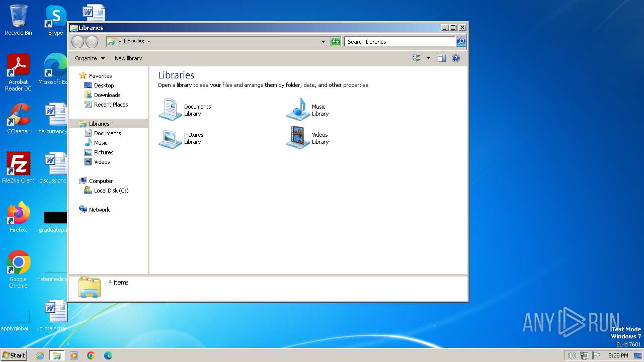Select Network in navigation pane
The width and height of the screenshot is (644, 362).
99,210
